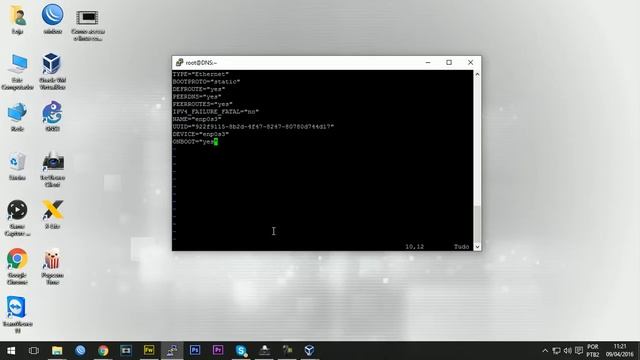Viewport: 640px width, 360px height.
Task: Open the screen capture player desktop icon
Action: (x=17, y=218)
